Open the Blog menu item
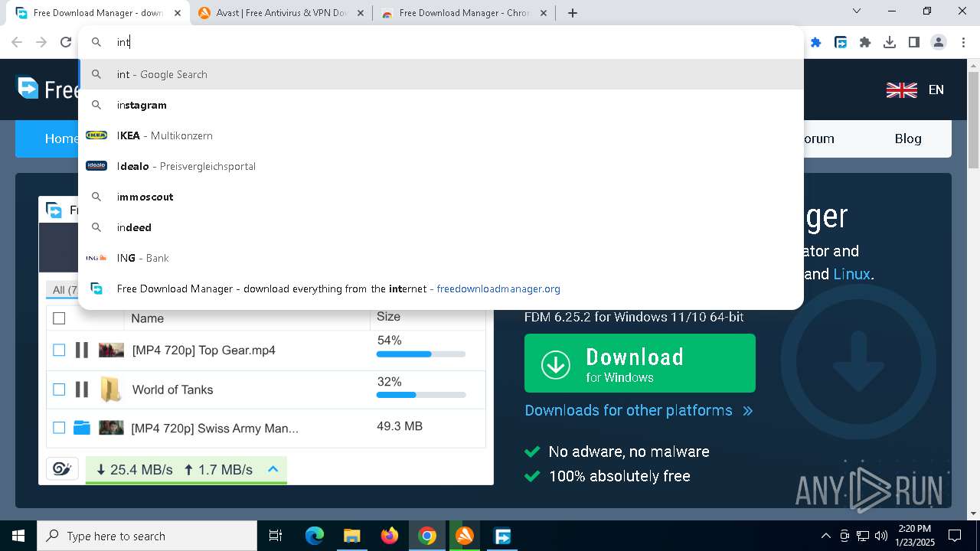Screen dimensions: 980x551 point(908,139)
